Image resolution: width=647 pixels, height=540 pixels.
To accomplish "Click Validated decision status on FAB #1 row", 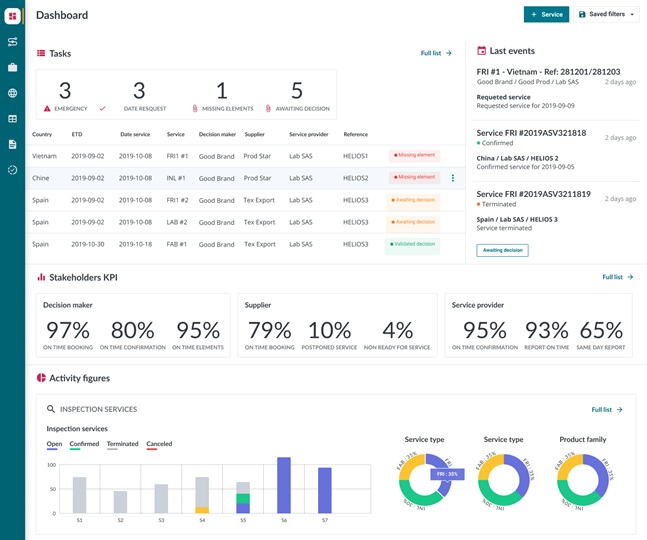I will point(412,244).
